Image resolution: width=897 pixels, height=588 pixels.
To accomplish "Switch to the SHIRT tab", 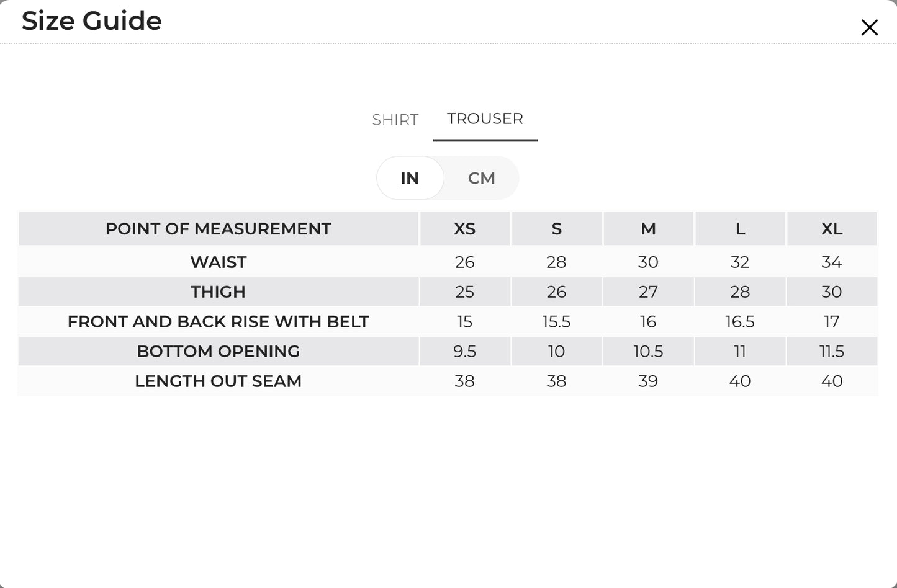I will [395, 120].
